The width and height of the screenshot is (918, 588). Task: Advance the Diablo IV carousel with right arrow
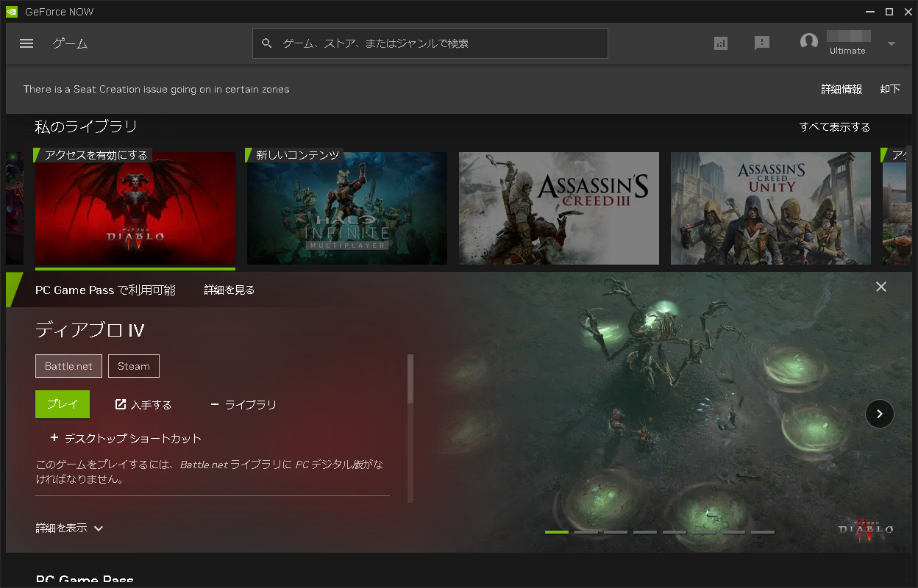[879, 414]
